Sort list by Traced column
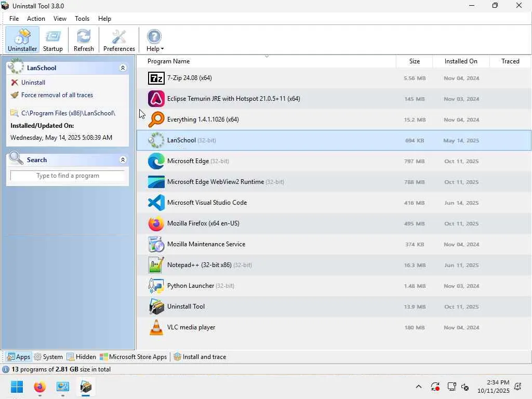Image resolution: width=532 pixels, height=399 pixels. 510,61
